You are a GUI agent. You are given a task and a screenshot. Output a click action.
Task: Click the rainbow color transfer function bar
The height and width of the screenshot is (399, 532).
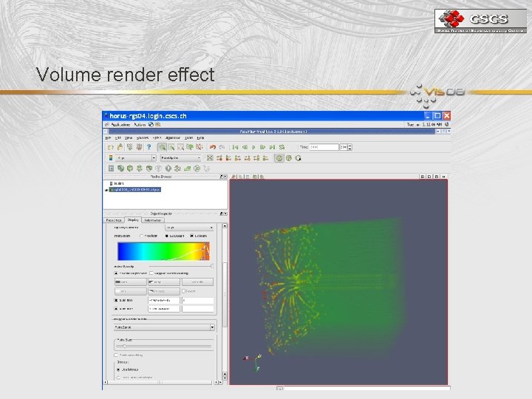pos(163,251)
